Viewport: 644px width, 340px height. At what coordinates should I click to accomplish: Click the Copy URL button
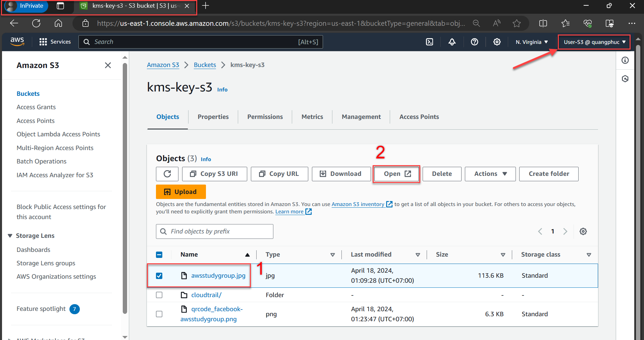(279, 174)
